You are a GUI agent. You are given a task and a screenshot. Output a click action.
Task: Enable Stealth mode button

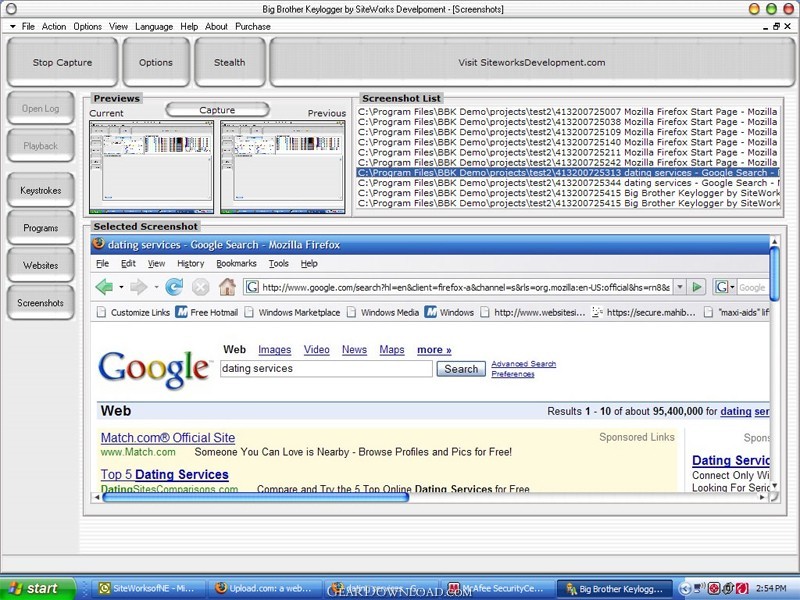(230, 62)
